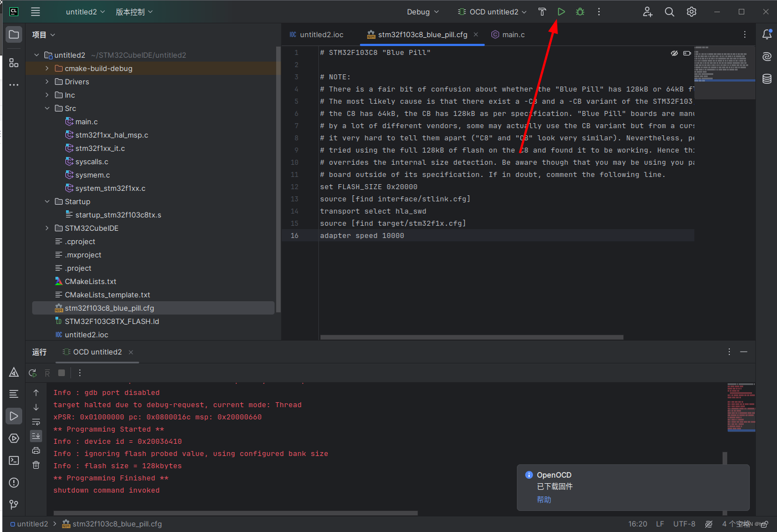
Task: Toggle scroll-to-end in the console
Action: pos(35,435)
